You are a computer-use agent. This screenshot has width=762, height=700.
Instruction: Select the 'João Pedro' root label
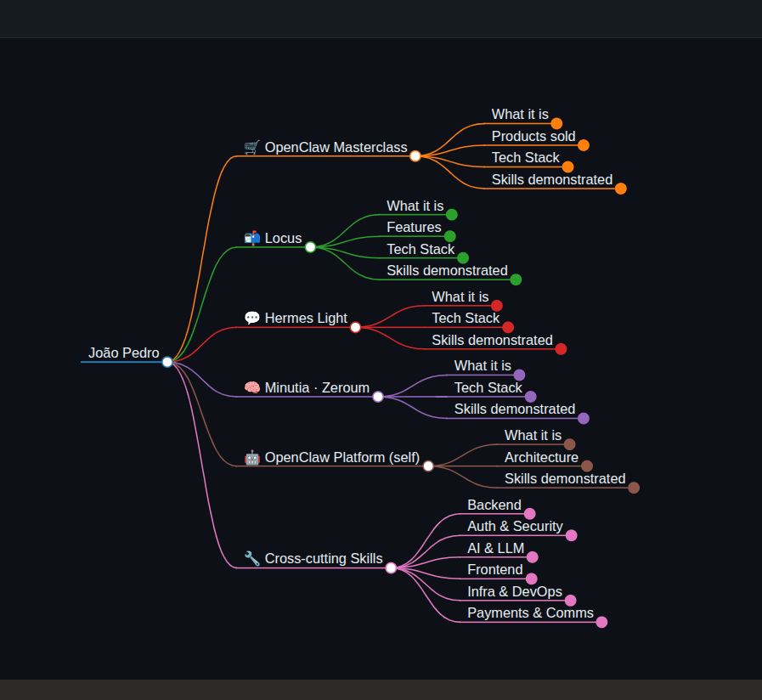123,353
